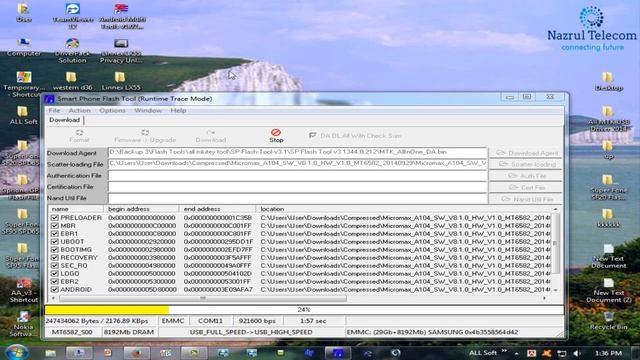This screenshot has height=360, width=640.
Task: Open the AA_v3 Shortcut desktop icon
Action: (x=24, y=290)
